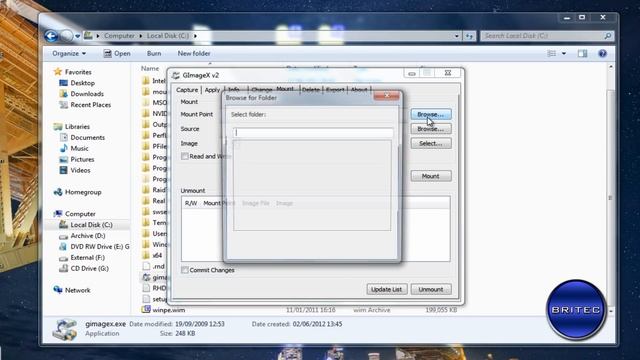Viewport: 640px width, 360px height.
Task: Click the blue help icon
Action: 602,53
